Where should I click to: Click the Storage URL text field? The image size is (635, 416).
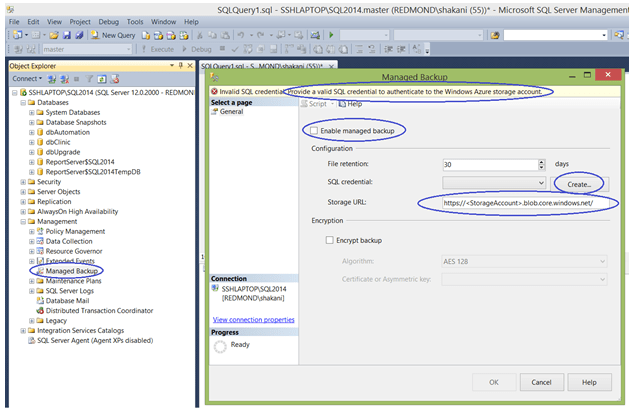[x=525, y=203]
